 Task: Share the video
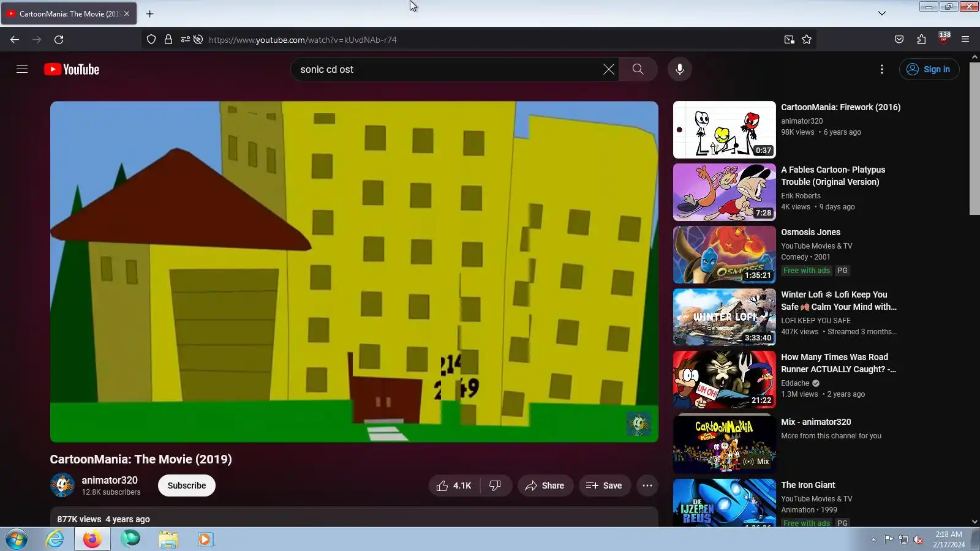(x=545, y=485)
